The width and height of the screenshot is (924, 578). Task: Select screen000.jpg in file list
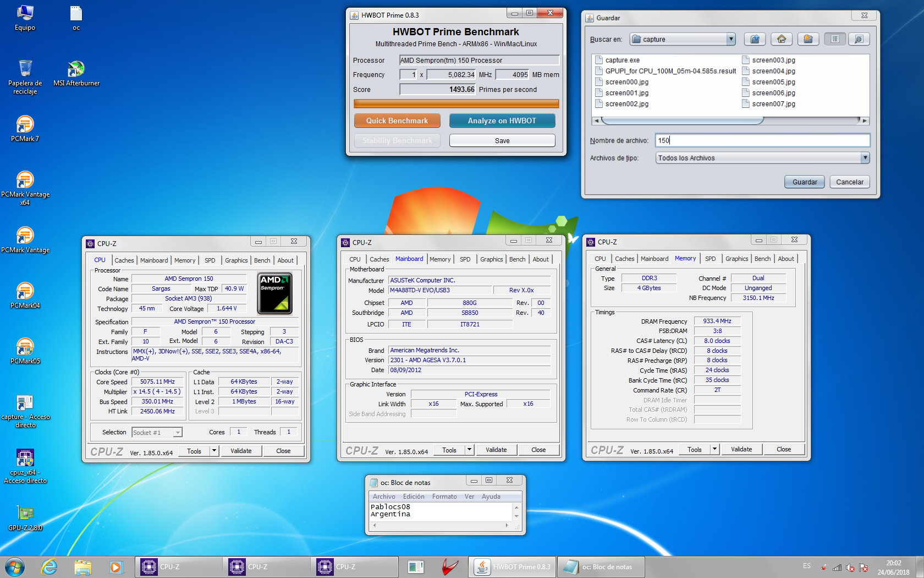[x=622, y=82]
